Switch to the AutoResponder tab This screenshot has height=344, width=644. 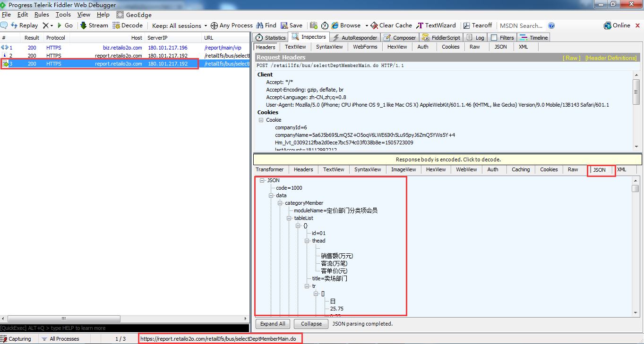355,37
